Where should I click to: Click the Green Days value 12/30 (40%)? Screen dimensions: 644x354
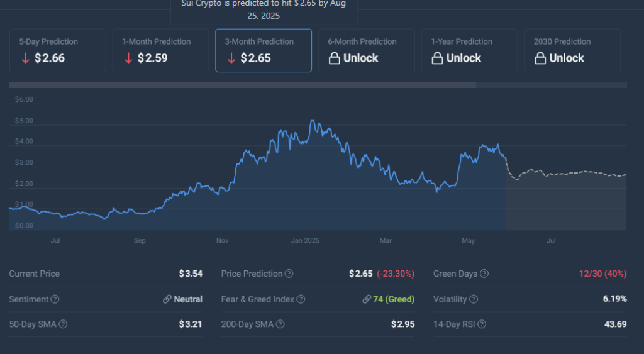point(602,274)
